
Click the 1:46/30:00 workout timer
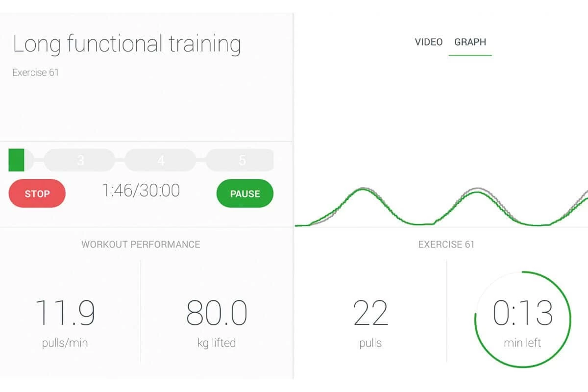tap(141, 191)
